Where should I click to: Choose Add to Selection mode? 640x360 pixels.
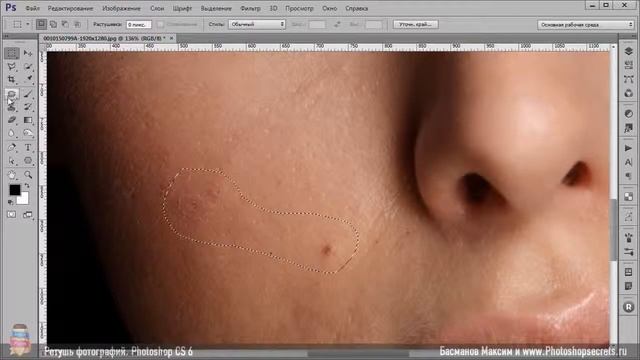(x=53, y=24)
